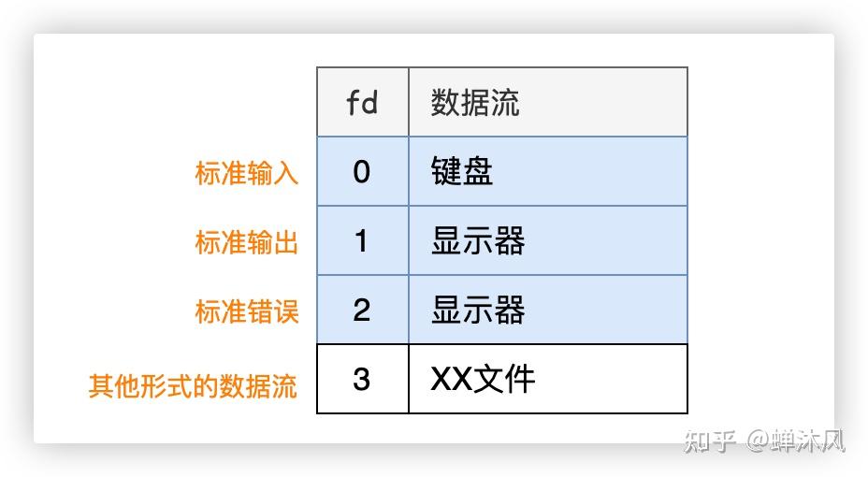The image size is (868, 477).
Task: Click the cell with fd number 2
Action: (362, 311)
